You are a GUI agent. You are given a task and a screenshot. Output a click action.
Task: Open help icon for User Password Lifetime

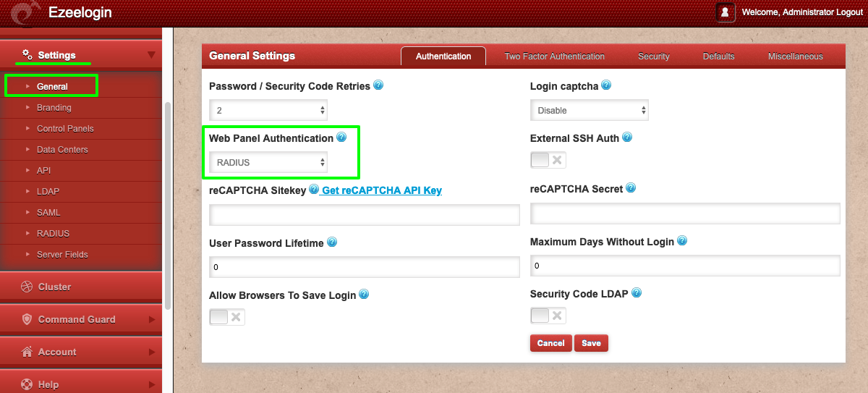pyautogui.click(x=331, y=242)
